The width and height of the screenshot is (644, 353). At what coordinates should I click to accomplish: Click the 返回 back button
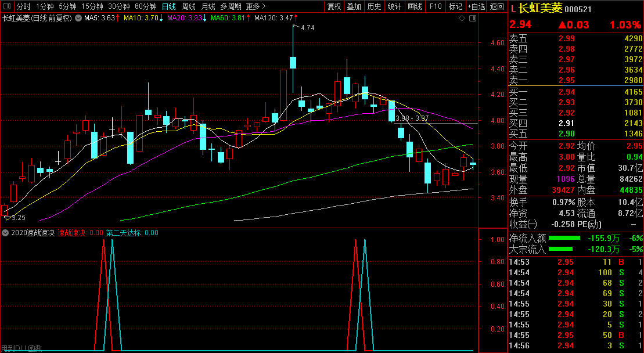(x=497, y=6)
